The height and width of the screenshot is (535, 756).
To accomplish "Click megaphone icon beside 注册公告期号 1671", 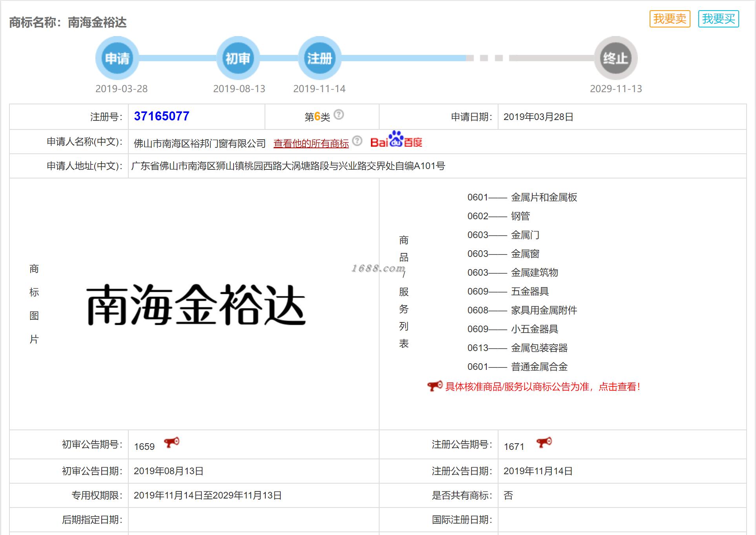I will click(x=544, y=442).
